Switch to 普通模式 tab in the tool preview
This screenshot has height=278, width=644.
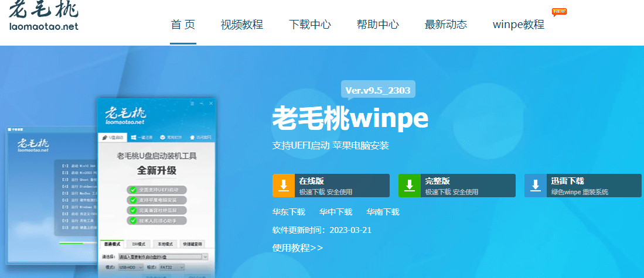coord(112,244)
